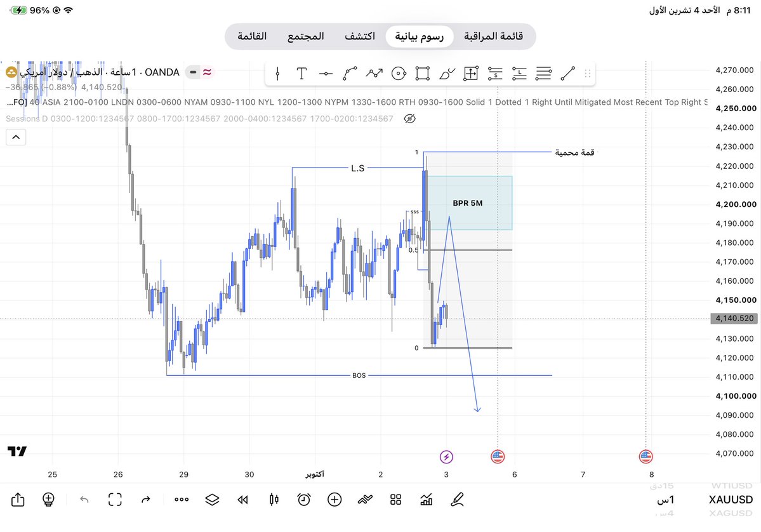Show the hidden Sessions indicator
Screen dimensions: 761x532
409,119
